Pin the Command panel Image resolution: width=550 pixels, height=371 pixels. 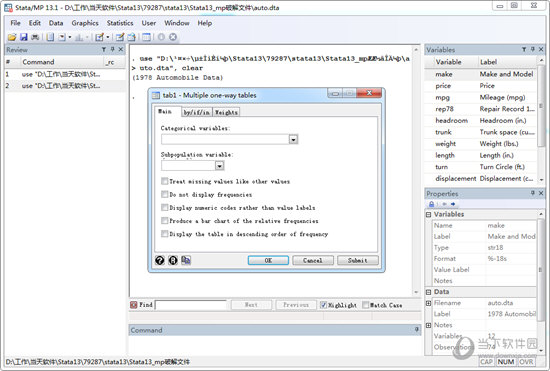click(x=416, y=330)
